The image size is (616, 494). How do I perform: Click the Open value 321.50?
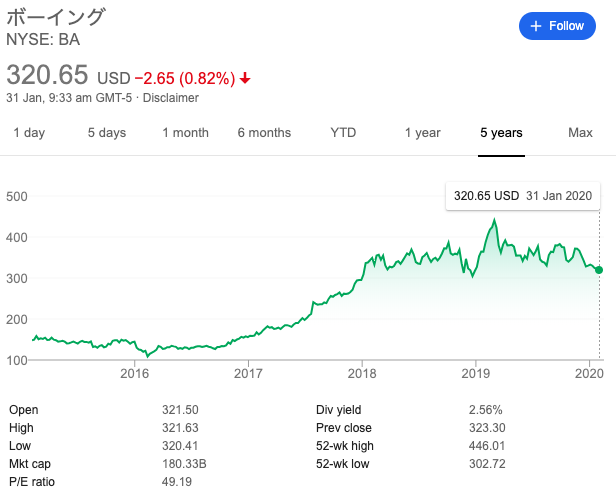point(180,410)
